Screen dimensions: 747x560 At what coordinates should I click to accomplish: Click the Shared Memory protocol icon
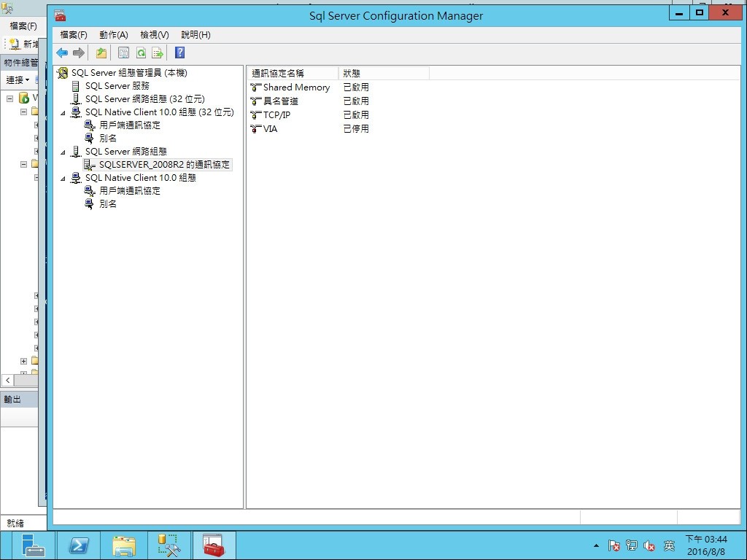coord(256,87)
